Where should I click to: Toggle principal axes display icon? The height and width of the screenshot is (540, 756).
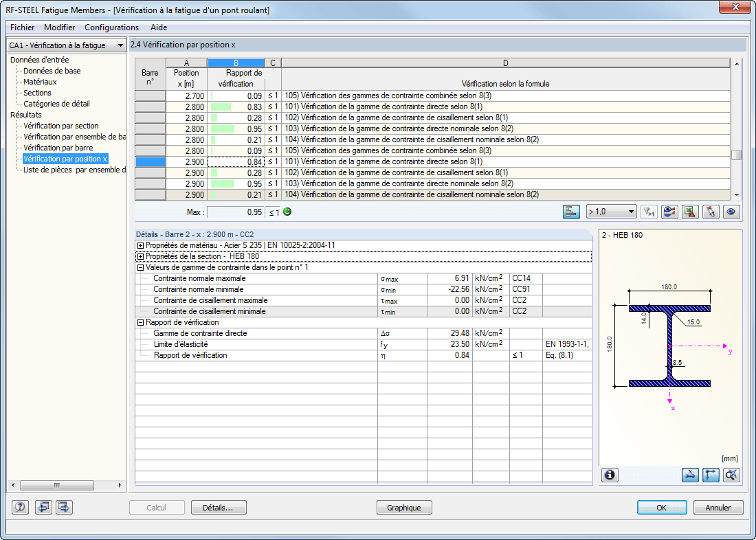[711, 475]
